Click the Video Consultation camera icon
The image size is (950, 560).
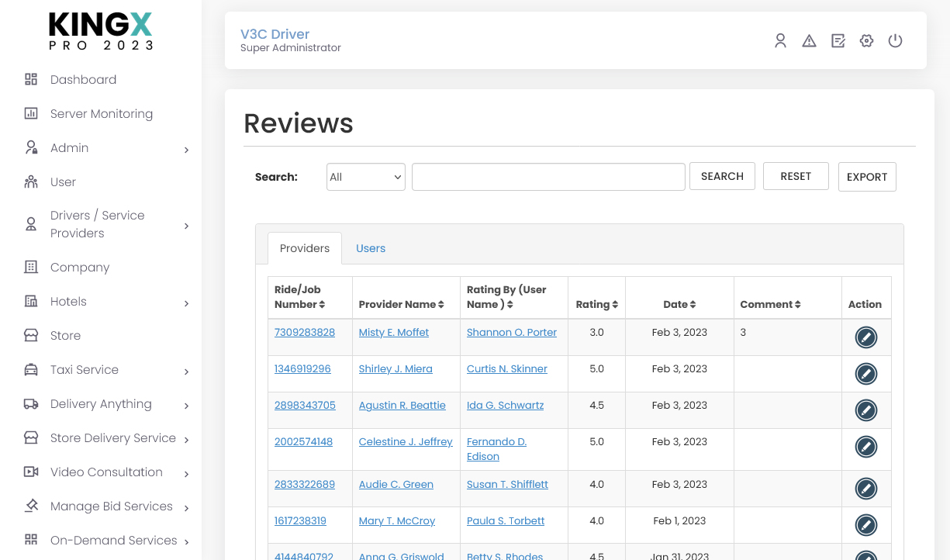pyautogui.click(x=31, y=472)
